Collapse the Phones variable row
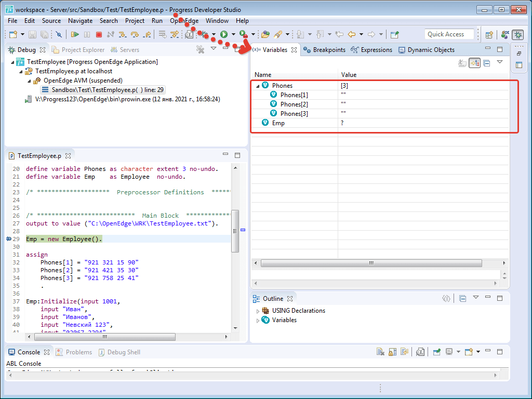This screenshot has height=399, width=532. (258, 86)
